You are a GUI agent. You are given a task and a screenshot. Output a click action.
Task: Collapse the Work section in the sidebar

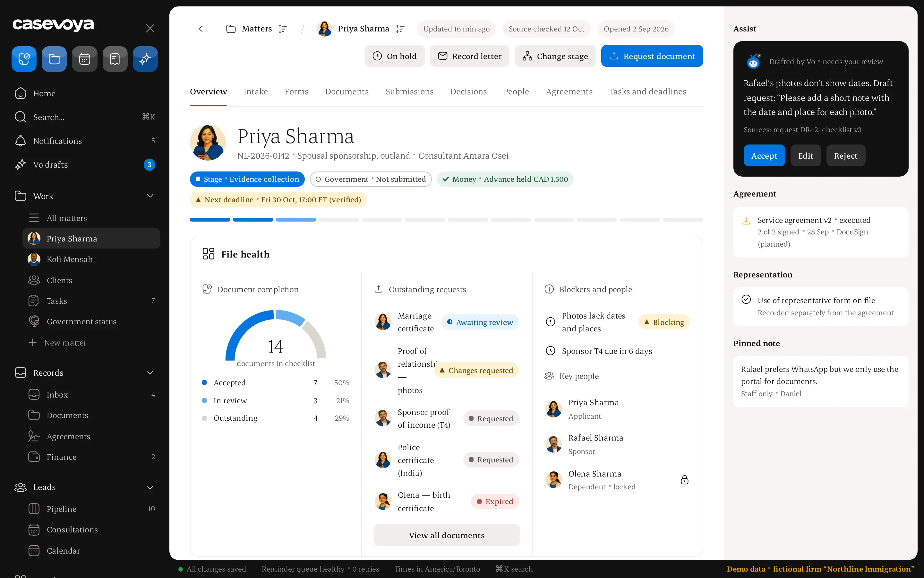coord(150,196)
